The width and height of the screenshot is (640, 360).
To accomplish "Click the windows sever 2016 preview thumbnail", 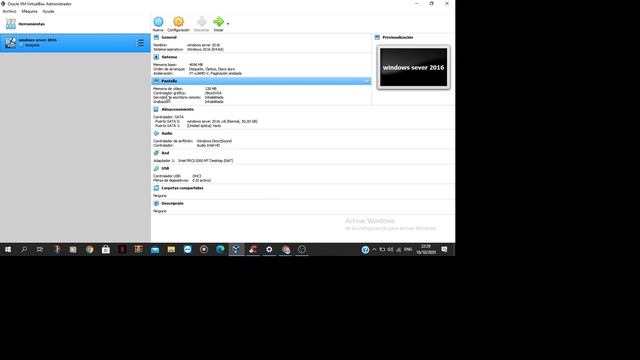I will click(x=413, y=67).
